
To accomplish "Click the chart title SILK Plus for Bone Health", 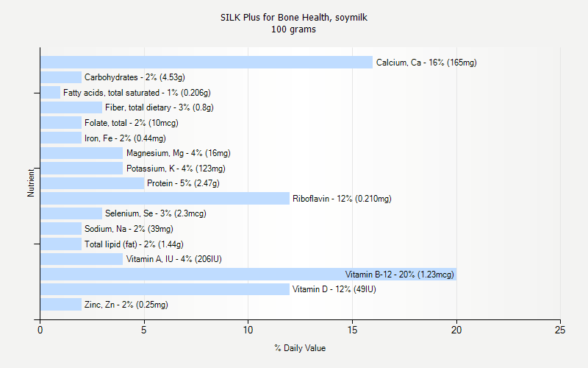I will point(294,17).
